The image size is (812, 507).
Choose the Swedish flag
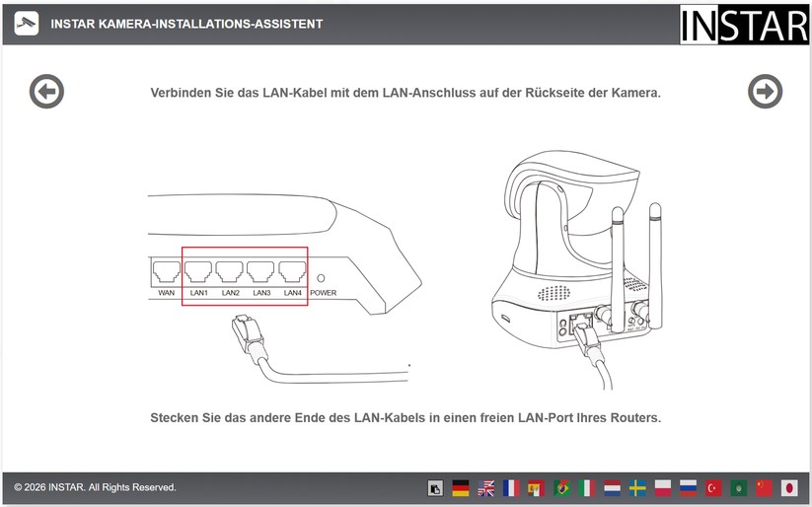click(x=637, y=488)
